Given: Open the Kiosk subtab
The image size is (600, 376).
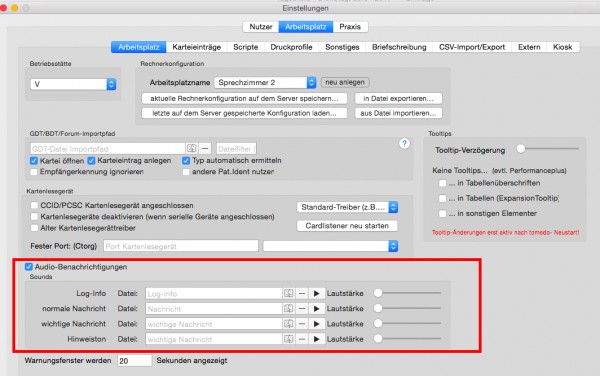Looking at the screenshot, I should coord(562,47).
